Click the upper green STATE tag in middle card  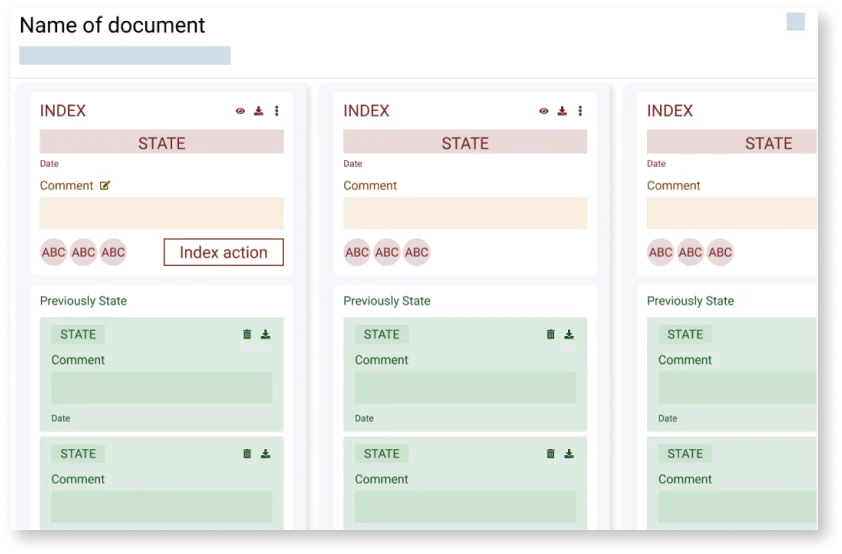click(381, 334)
